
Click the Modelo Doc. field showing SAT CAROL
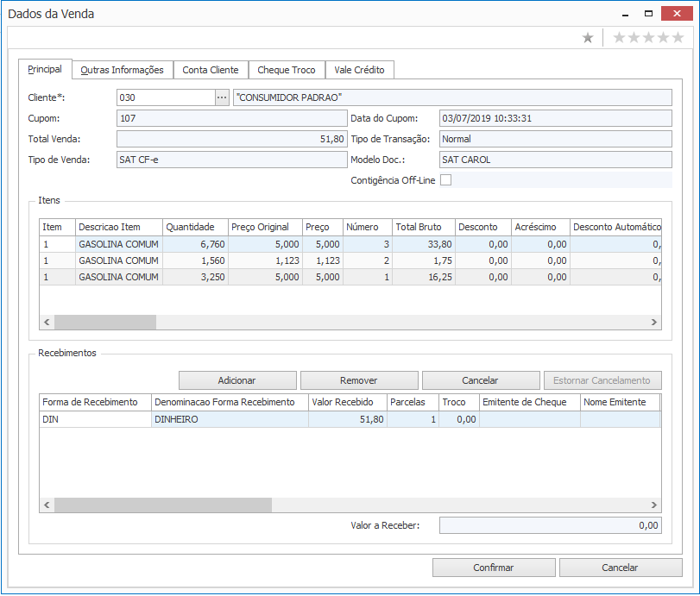(x=555, y=160)
